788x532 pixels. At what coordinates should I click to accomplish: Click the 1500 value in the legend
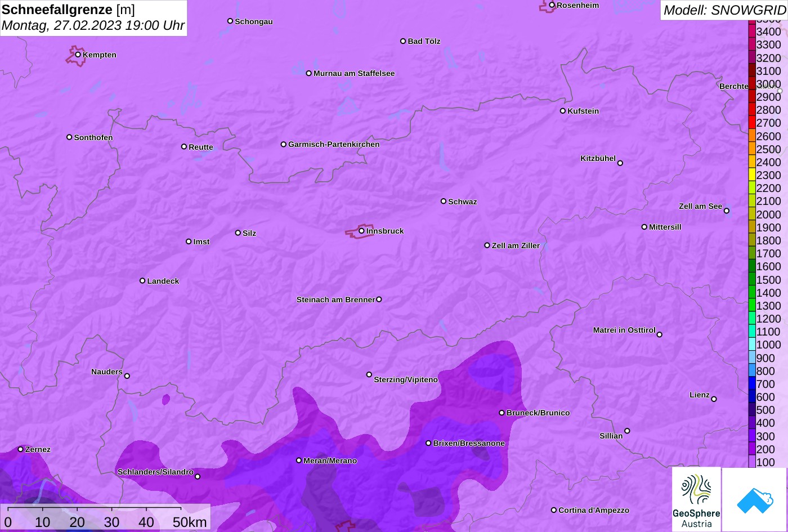[769, 280]
